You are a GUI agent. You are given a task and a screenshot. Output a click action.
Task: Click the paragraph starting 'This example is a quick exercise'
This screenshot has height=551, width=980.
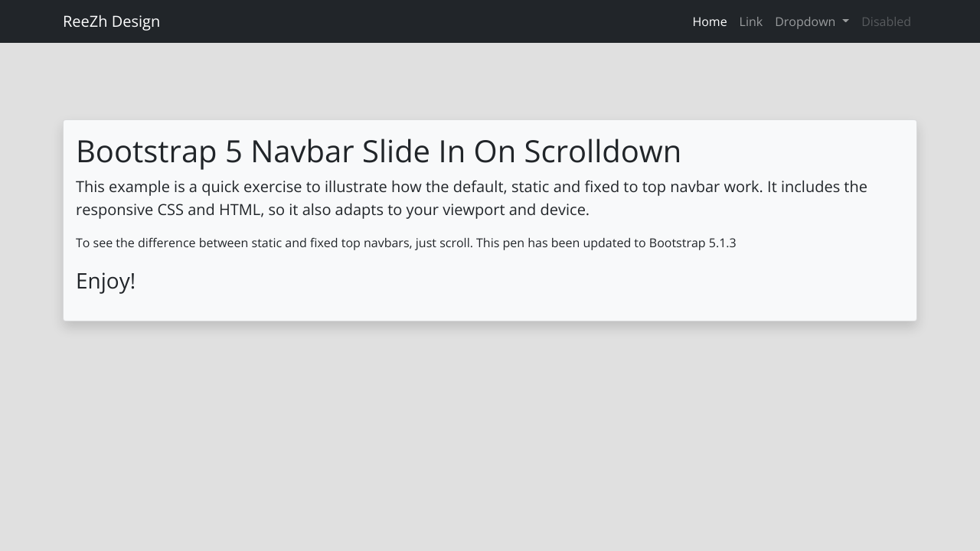point(490,198)
